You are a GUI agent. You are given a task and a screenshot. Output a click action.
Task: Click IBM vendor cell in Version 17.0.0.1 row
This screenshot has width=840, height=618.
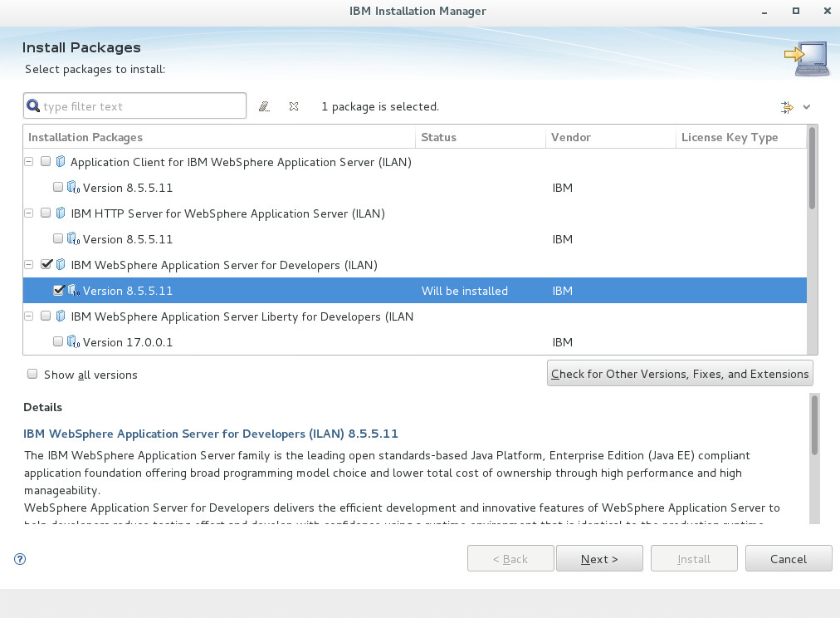coord(563,342)
